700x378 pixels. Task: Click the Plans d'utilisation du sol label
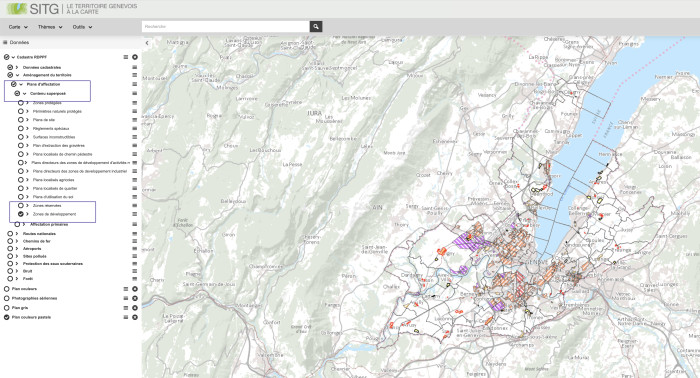tap(53, 197)
